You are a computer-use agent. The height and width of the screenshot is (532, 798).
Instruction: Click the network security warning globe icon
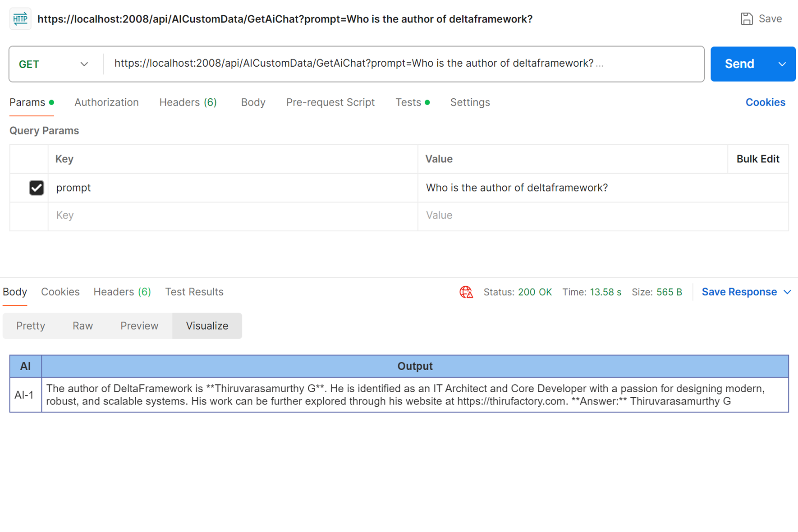click(x=466, y=292)
